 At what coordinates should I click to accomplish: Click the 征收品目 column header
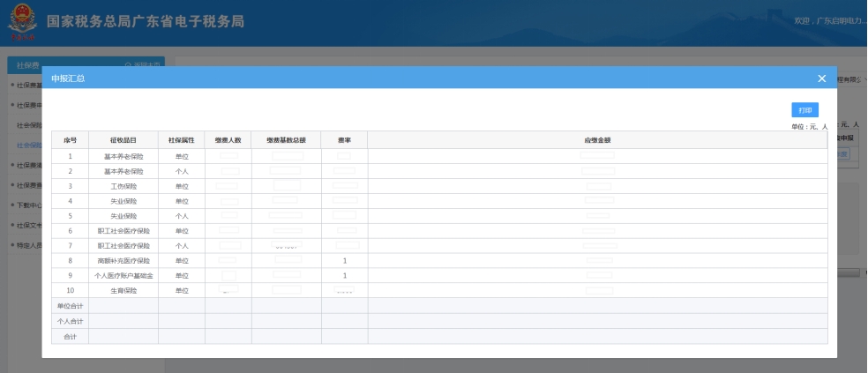pos(123,140)
